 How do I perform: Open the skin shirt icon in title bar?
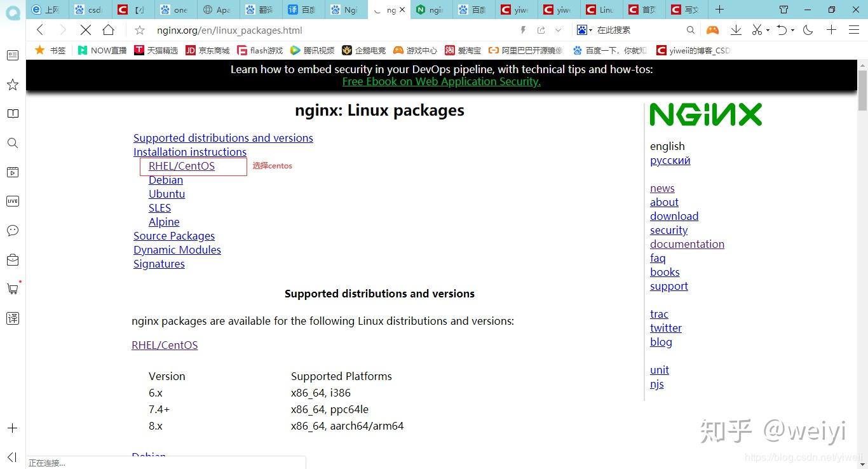click(783, 10)
